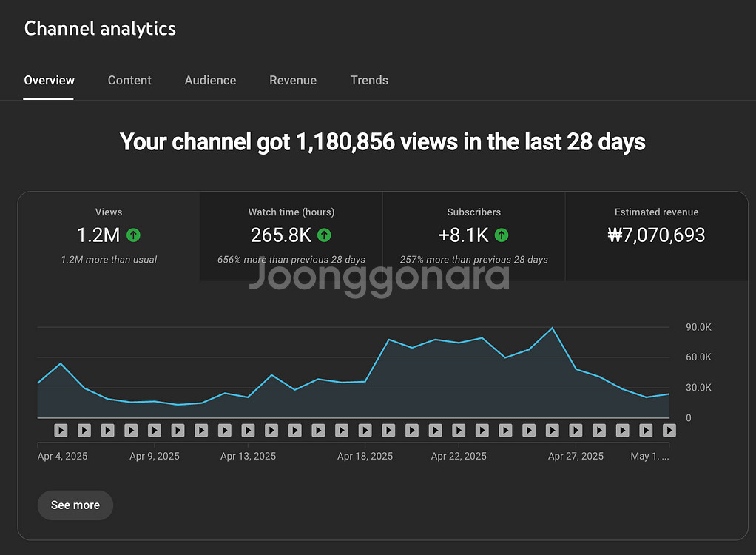Click the Apr 13, 2025 axis label
Viewport: 756px width, 555px height.
(x=248, y=456)
